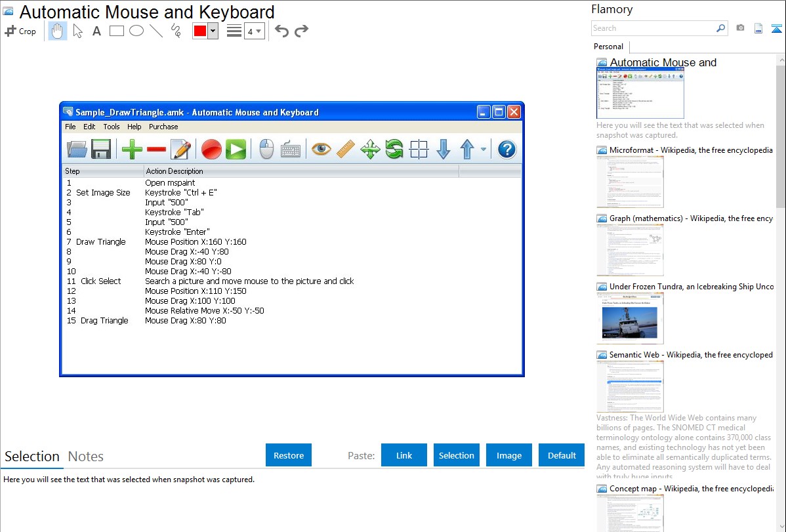
Task: Click the camera capture icon
Action: (740, 28)
